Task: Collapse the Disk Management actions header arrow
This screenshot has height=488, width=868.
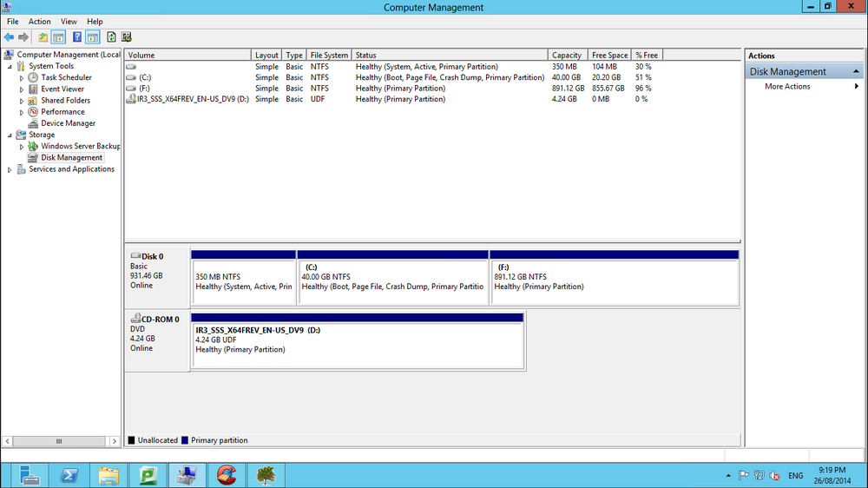Action: pos(856,71)
